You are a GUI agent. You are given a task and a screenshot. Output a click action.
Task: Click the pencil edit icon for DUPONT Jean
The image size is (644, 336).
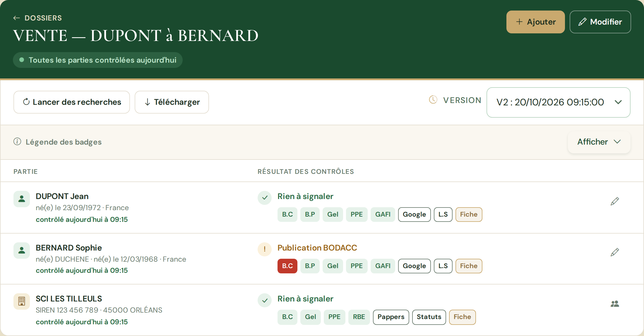coord(615,201)
